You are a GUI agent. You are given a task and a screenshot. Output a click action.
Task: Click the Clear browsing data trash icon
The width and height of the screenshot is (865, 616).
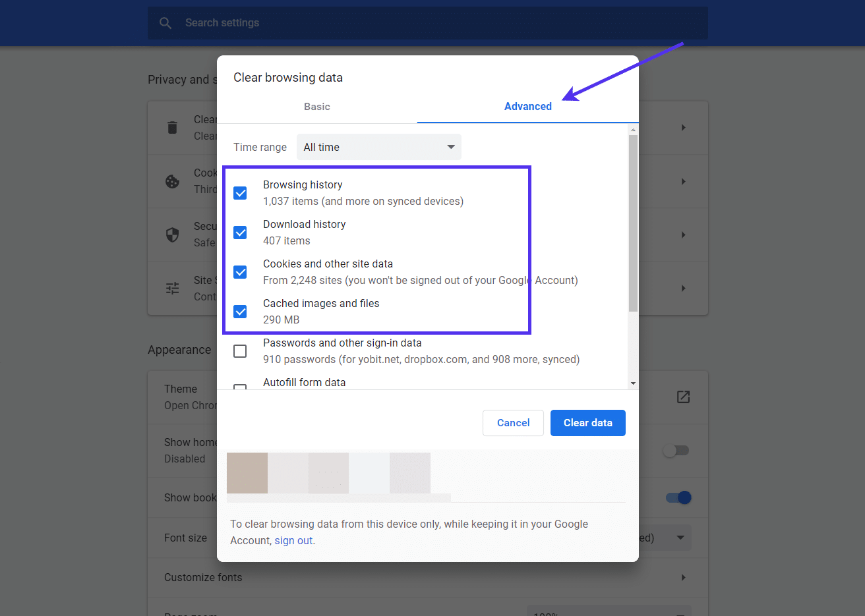tap(172, 127)
